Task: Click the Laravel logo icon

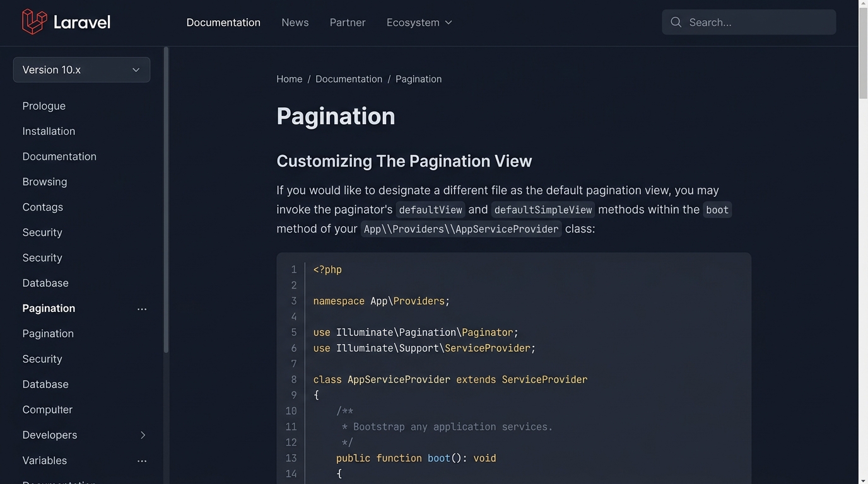Action: coord(34,22)
